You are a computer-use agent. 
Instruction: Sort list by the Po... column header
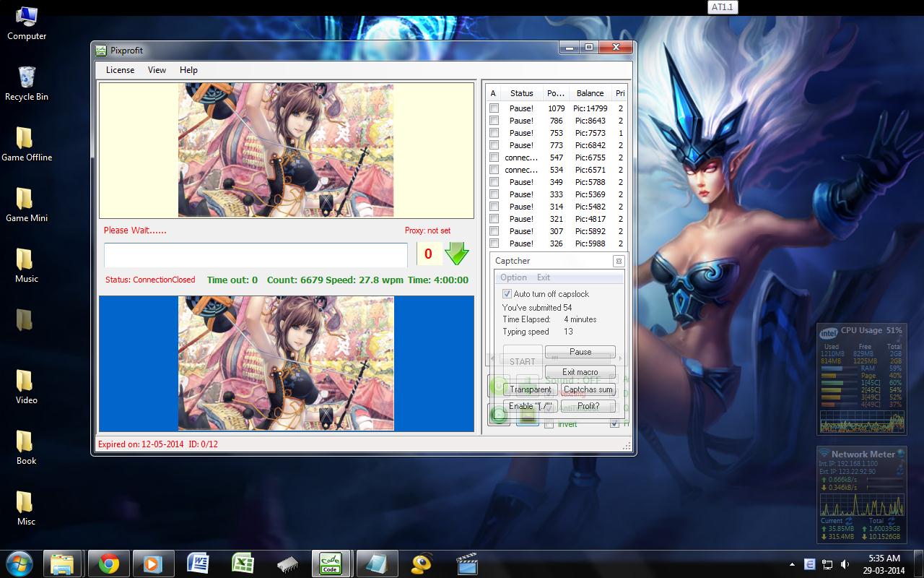556,93
